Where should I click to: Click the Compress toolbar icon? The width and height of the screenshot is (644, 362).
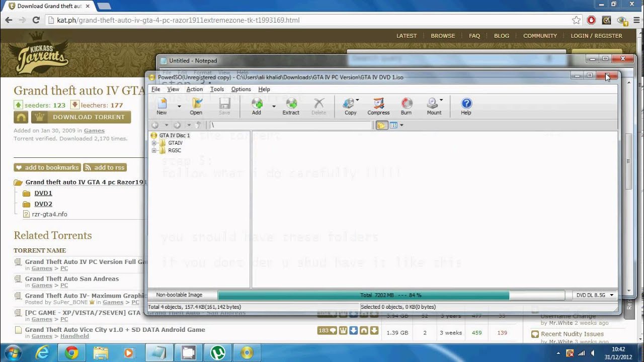378,106
